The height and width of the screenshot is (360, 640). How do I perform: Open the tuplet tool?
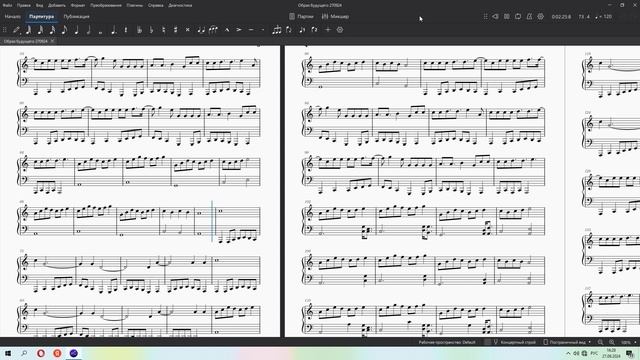(x=277, y=29)
